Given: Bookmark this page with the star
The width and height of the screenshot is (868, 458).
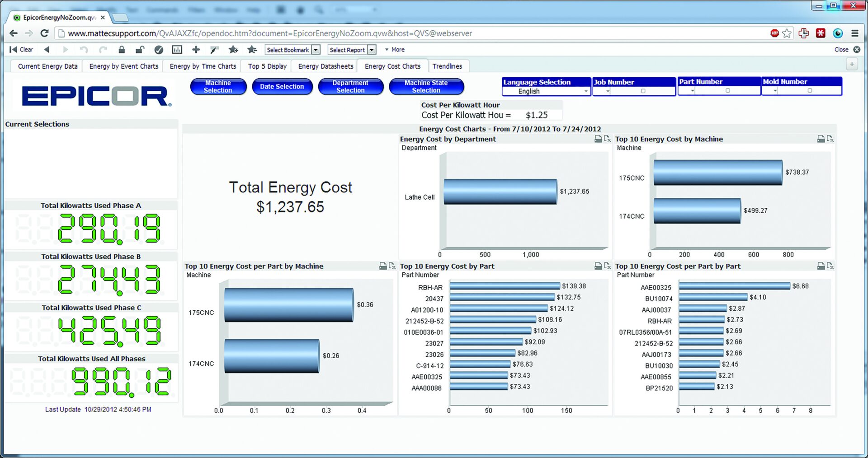Looking at the screenshot, I should click(x=787, y=33).
